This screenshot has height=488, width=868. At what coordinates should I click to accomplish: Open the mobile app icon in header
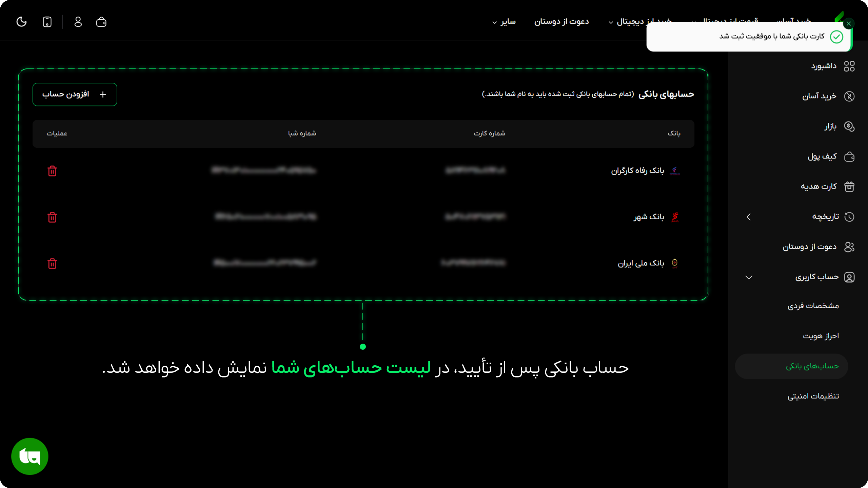point(47,22)
